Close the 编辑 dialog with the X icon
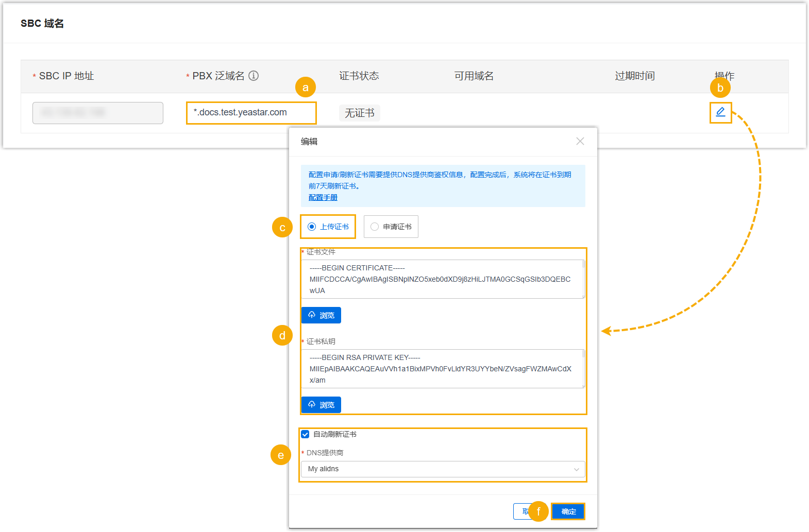The height and width of the screenshot is (532, 809). click(x=580, y=141)
